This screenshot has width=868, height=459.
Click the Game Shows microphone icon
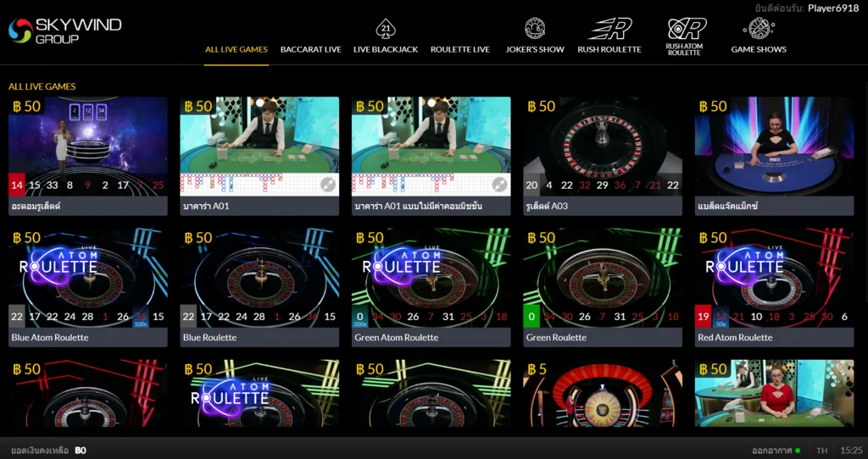pyautogui.click(x=759, y=29)
